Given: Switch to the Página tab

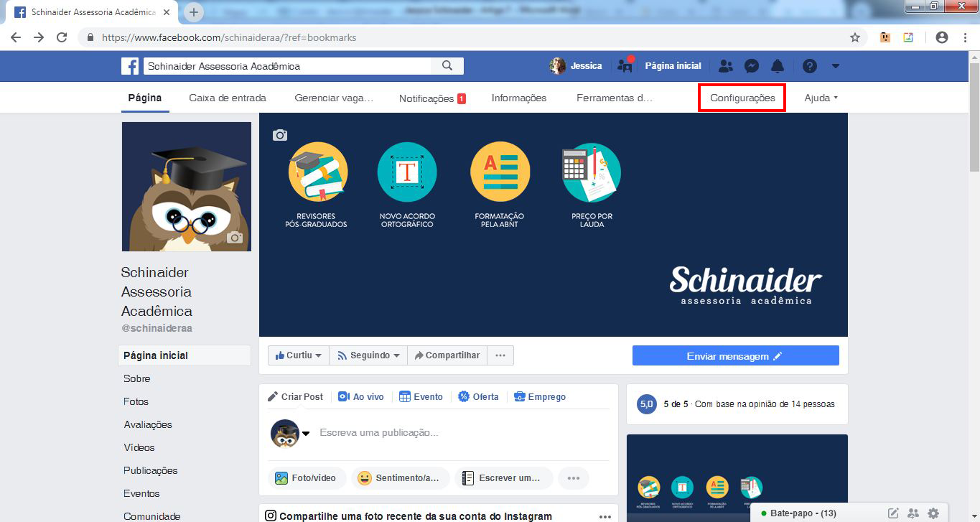Looking at the screenshot, I should pyautogui.click(x=145, y=98).
